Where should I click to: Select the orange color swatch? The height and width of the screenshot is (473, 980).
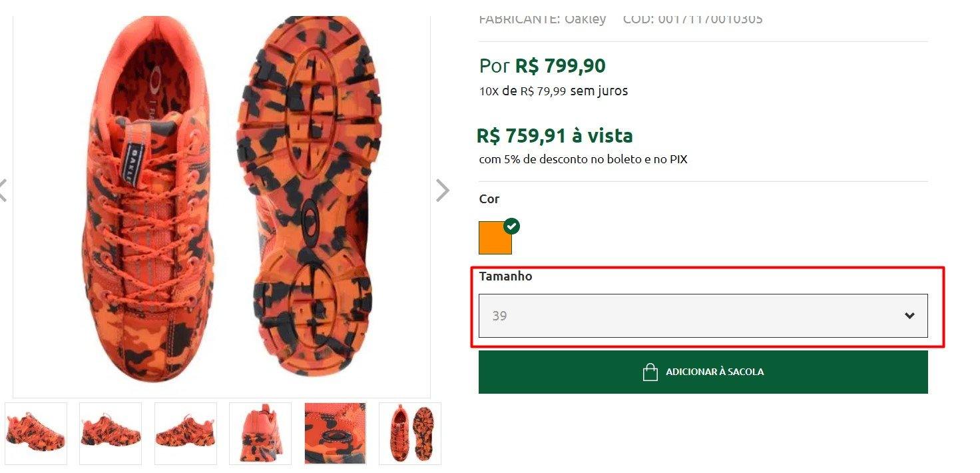(x=495, y=238)
